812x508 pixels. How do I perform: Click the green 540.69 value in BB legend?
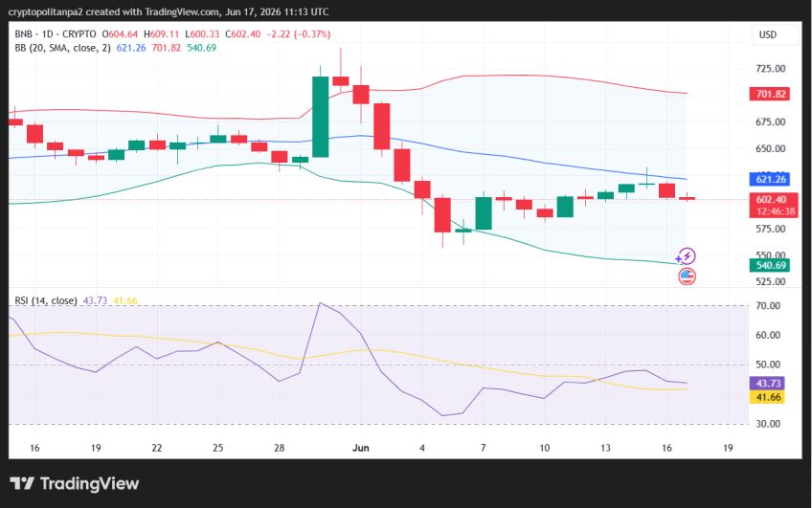(201, 48)
